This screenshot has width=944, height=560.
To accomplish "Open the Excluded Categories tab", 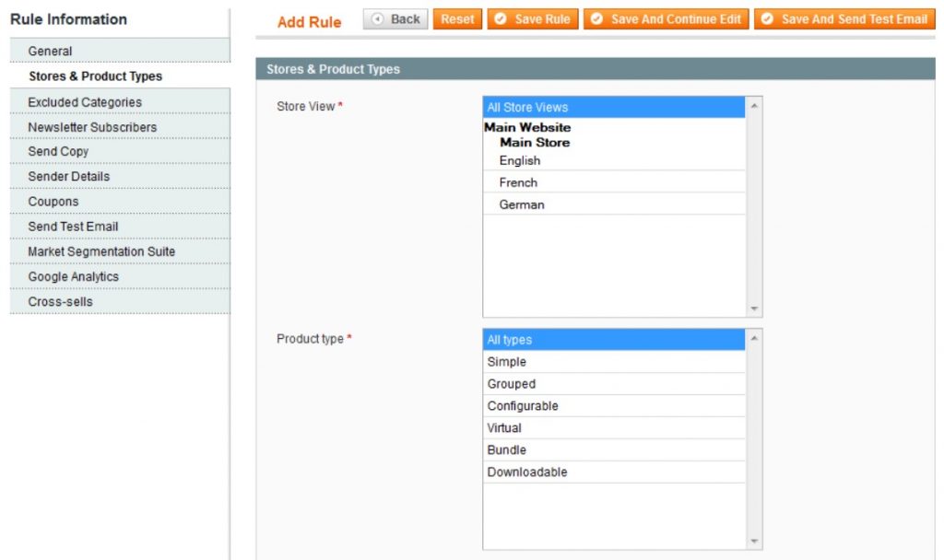I will coord(85,102).
